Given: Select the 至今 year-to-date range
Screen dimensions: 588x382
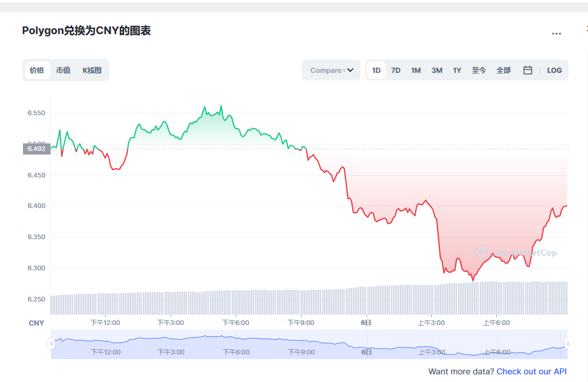Looking at the screenshot, I should click(x=479, y=70).
